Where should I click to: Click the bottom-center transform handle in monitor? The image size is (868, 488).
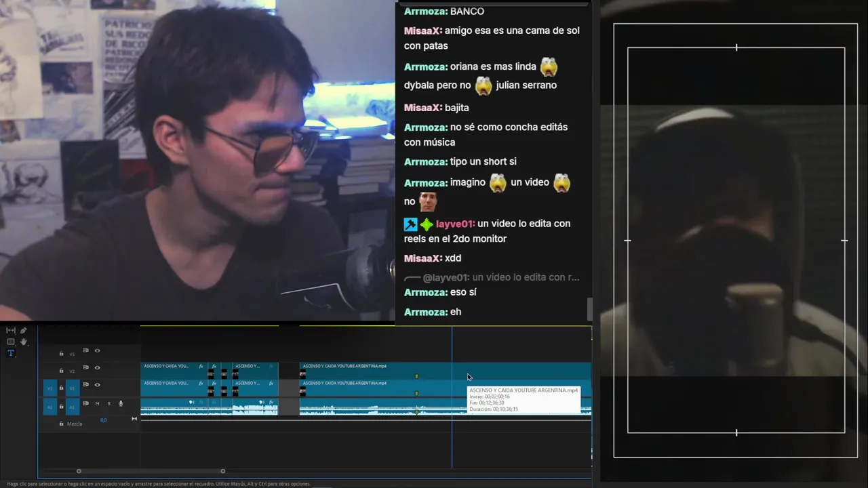736,432
